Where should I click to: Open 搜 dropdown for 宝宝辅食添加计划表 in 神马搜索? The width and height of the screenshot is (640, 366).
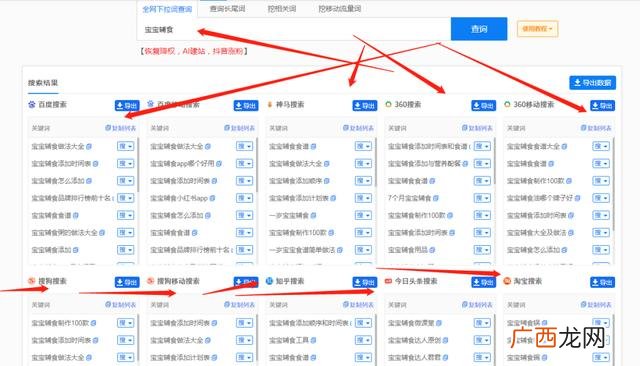tap(363, 198)
